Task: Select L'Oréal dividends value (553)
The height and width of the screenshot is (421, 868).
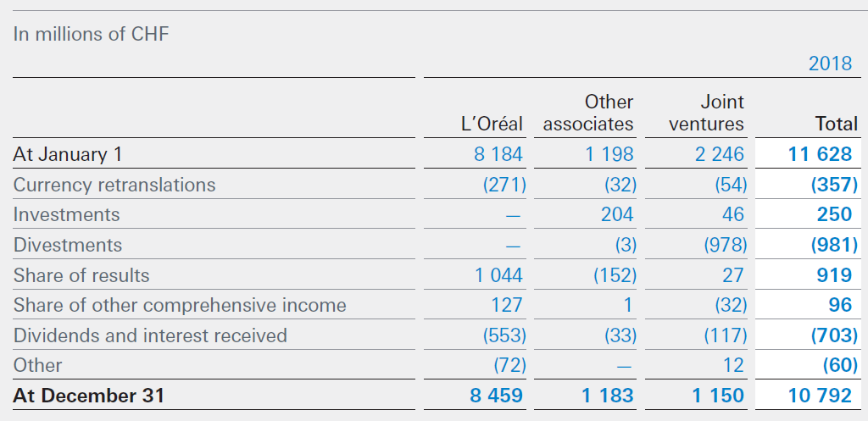Action: click(504, 335)
